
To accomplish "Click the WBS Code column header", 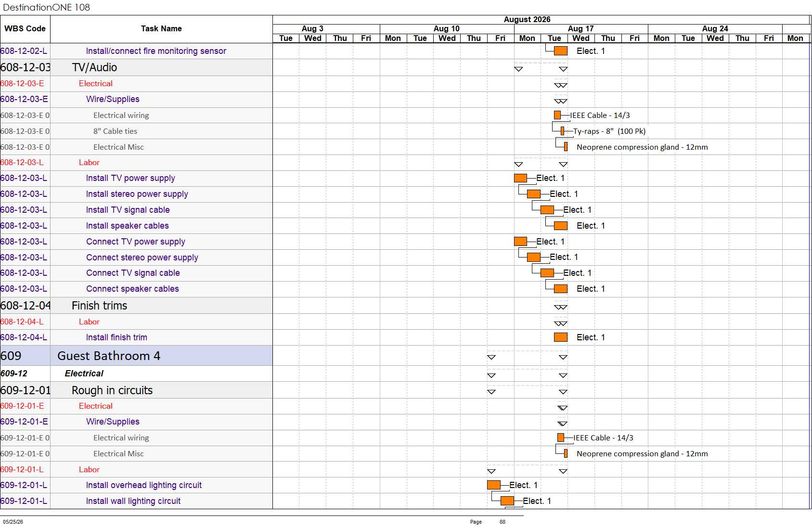I will [x=25, y=29].
